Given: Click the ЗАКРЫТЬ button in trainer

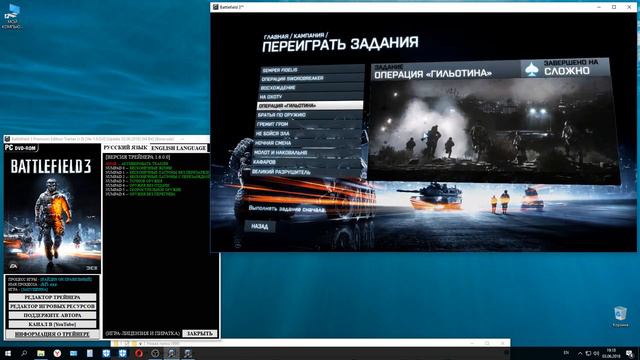Looking at the screenshot, I should pyautogui.click(x=200, y=333).
